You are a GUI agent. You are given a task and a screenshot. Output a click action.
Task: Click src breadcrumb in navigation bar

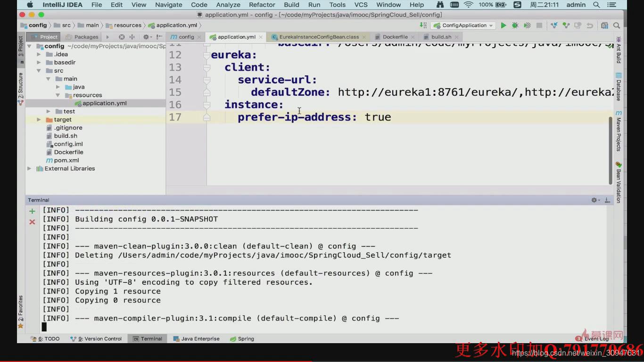[x=62, y=25]
